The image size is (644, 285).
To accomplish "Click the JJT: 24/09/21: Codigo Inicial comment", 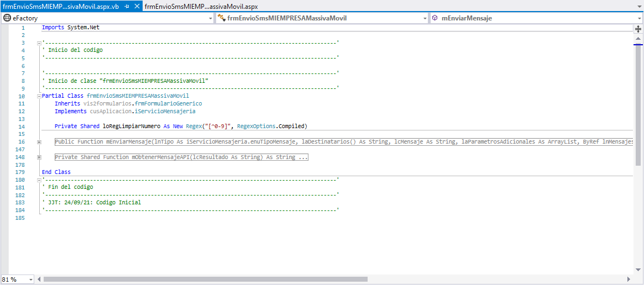I will (x=92, y=202).
